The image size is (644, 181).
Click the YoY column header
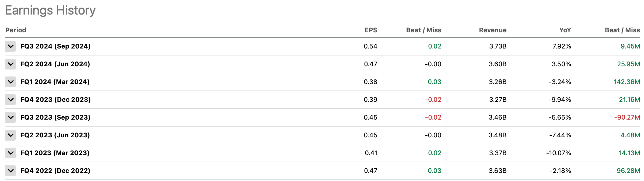tap(565, 30)
